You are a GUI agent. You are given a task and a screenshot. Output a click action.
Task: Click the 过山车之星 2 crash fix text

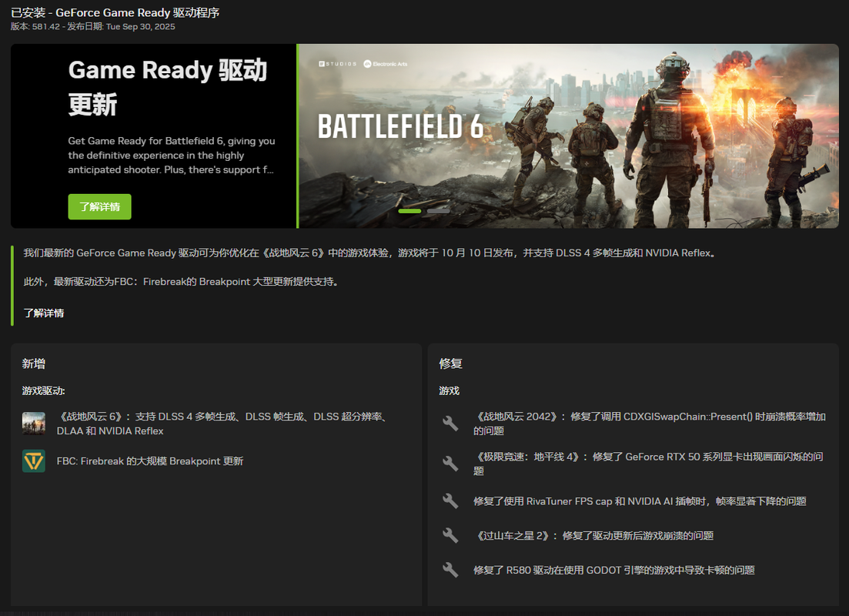tap(593, 536)
